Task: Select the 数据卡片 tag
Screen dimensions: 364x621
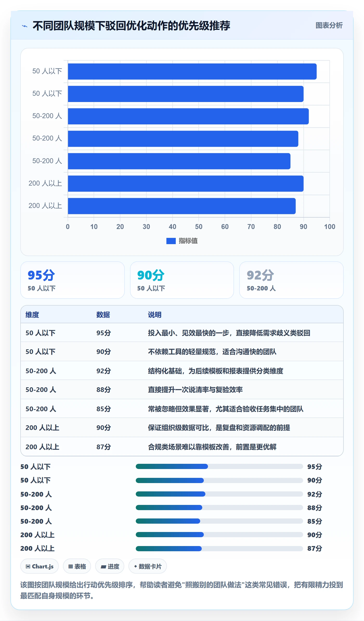Action: pos(147,566)
